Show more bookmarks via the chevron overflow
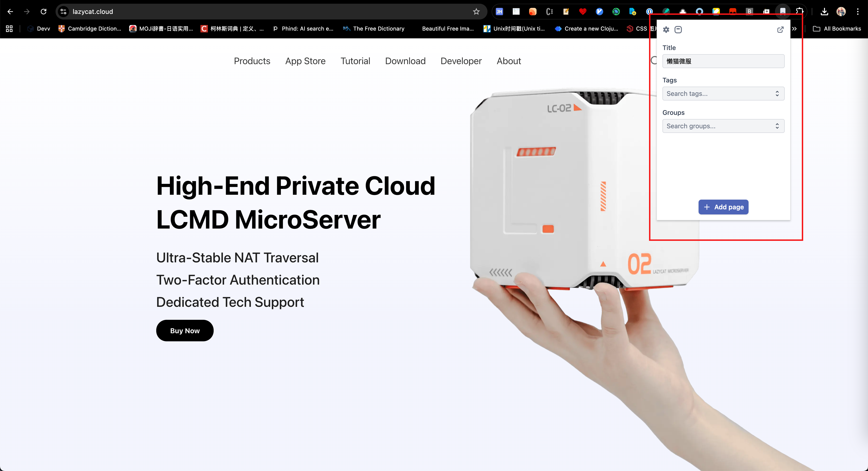This screenshot has width=868, height=471. [x=795, y=29]
